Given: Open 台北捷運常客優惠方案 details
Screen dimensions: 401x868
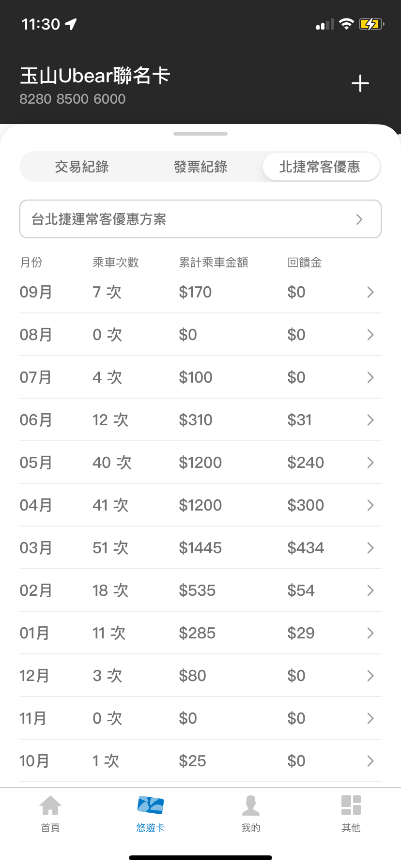Looking at the screenshot, I should pyautogui.click(x=200, y=219).
